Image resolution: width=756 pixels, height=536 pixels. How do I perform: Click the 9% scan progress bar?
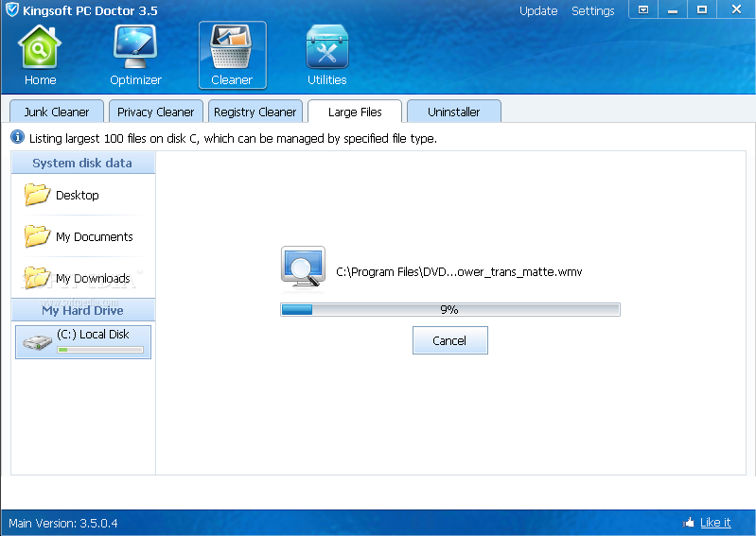point(449,309)
